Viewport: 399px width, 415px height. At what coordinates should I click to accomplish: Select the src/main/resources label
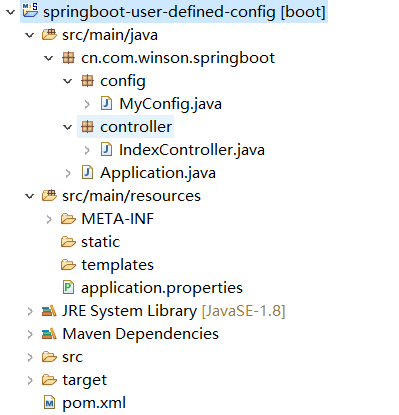coord(131,196)
